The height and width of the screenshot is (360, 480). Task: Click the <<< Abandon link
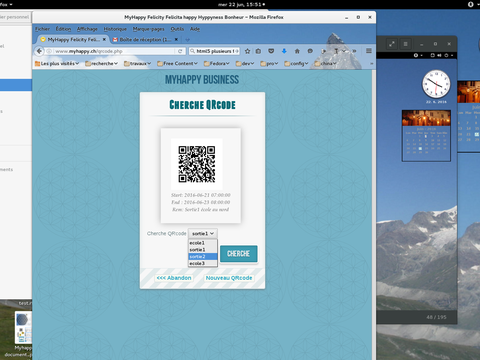click(174, 278)
